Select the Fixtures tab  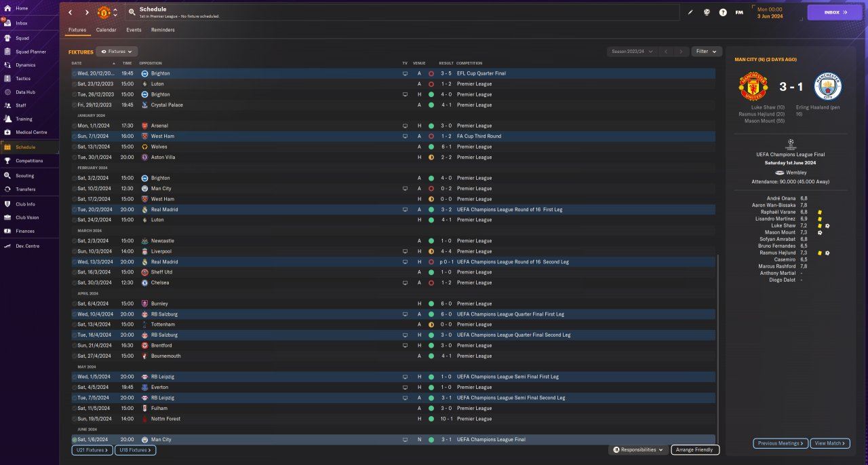click(x=77, y=30)
